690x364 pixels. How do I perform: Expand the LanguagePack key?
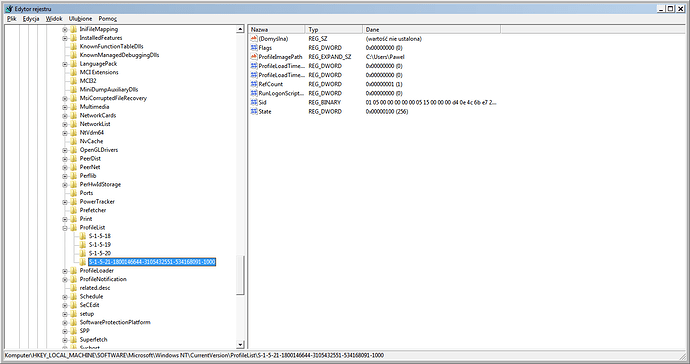(65, 64)
